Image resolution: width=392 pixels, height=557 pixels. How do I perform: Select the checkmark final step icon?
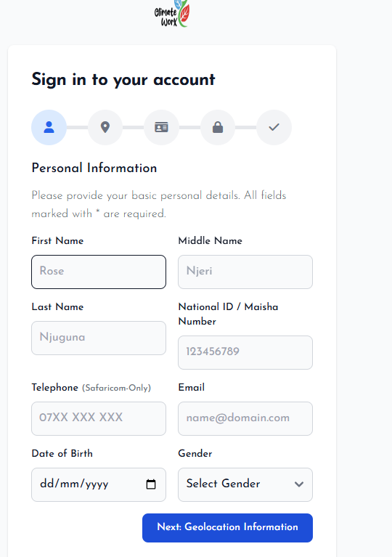point(274,127)
